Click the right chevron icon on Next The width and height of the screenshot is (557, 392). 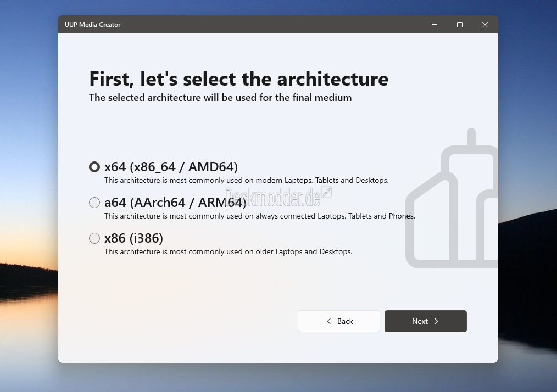436,321
